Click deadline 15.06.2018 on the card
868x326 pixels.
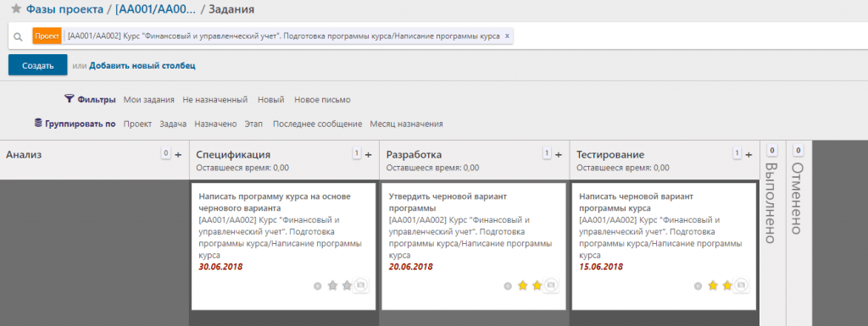point(601,267)
